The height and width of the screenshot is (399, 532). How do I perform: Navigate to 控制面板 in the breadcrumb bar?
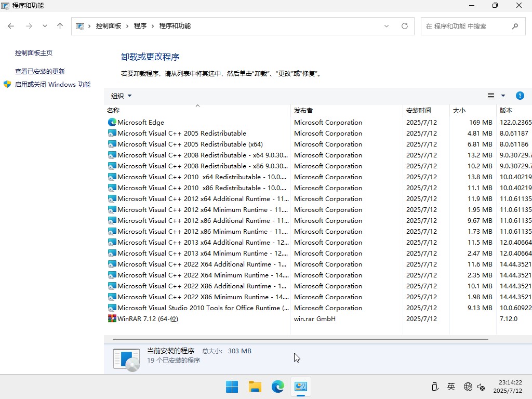(x=108, y=25)
